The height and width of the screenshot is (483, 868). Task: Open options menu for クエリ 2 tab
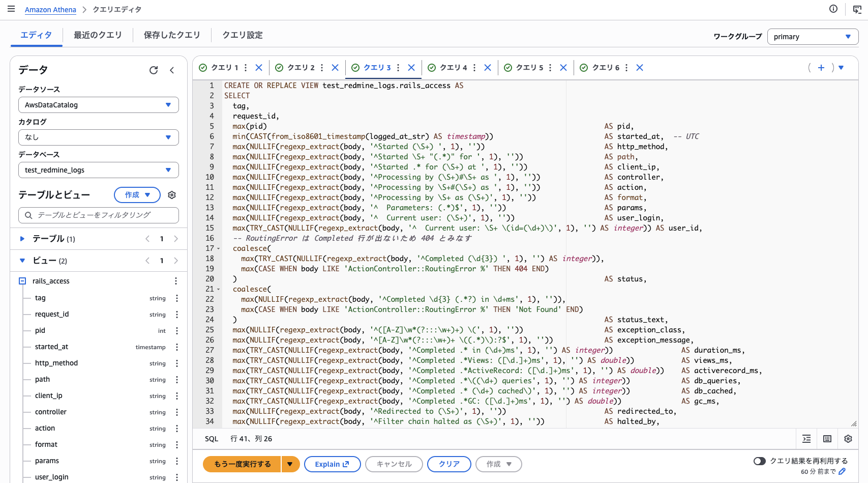322,68
